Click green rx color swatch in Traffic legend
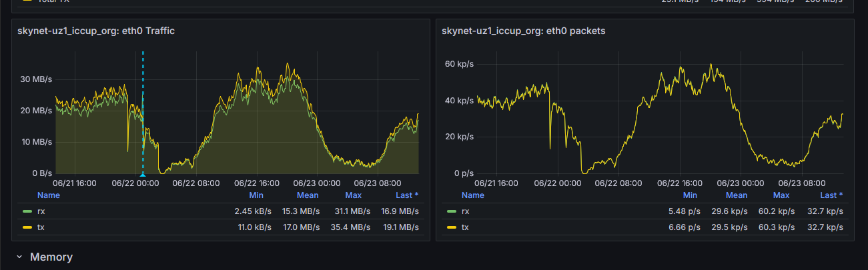This screenshot has height=270, width=868. pyautogui.click(x=27, y=211)
